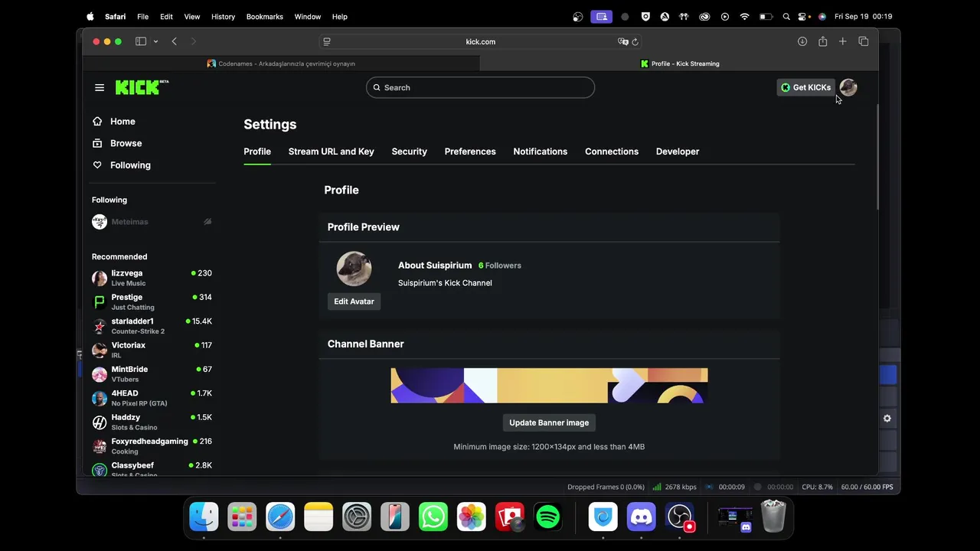The height and width of the screenshot is (551, 980).
Task: Open Finder from the Dock
Action: click(204, 517)
